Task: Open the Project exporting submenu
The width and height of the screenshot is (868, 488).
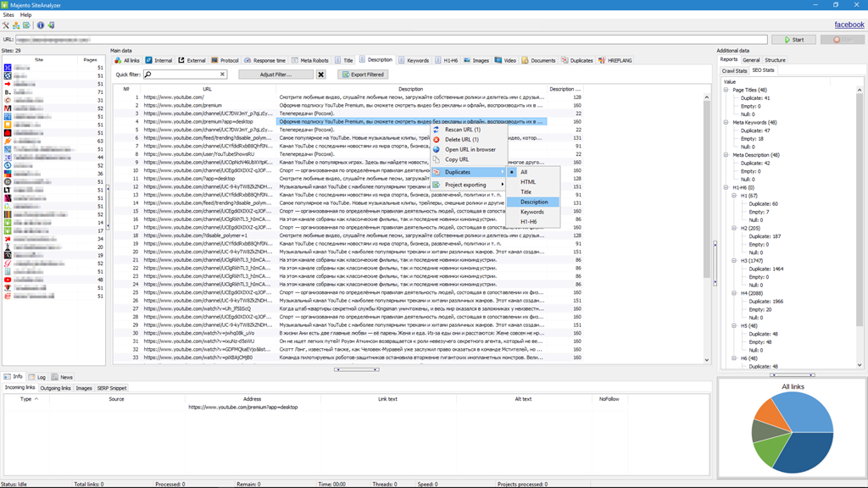Action: 469,185
